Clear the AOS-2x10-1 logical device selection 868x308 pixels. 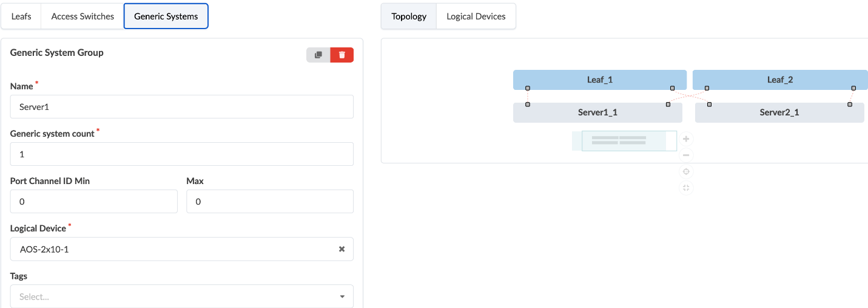[x=341, y=249]
